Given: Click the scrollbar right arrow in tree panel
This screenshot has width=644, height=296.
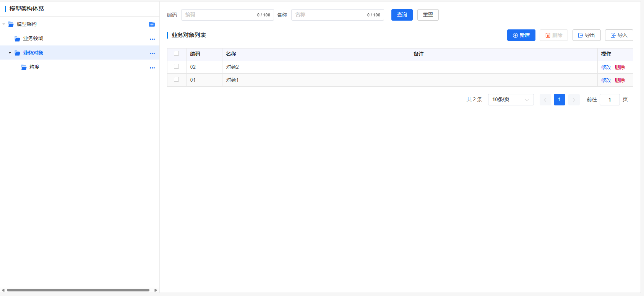Looking at the screenshot, I should (x=156, y=290).
